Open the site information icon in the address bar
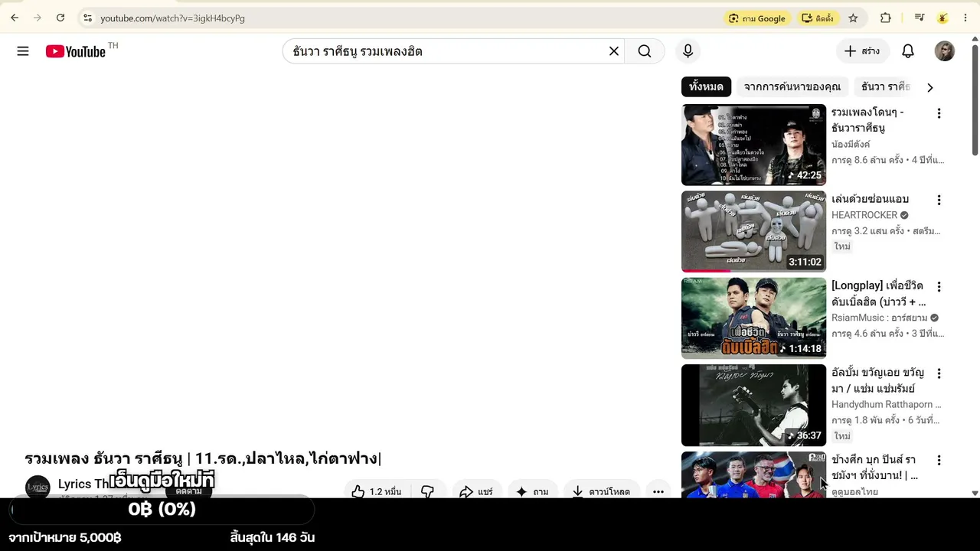980x551 pixels. pos(87,18)
